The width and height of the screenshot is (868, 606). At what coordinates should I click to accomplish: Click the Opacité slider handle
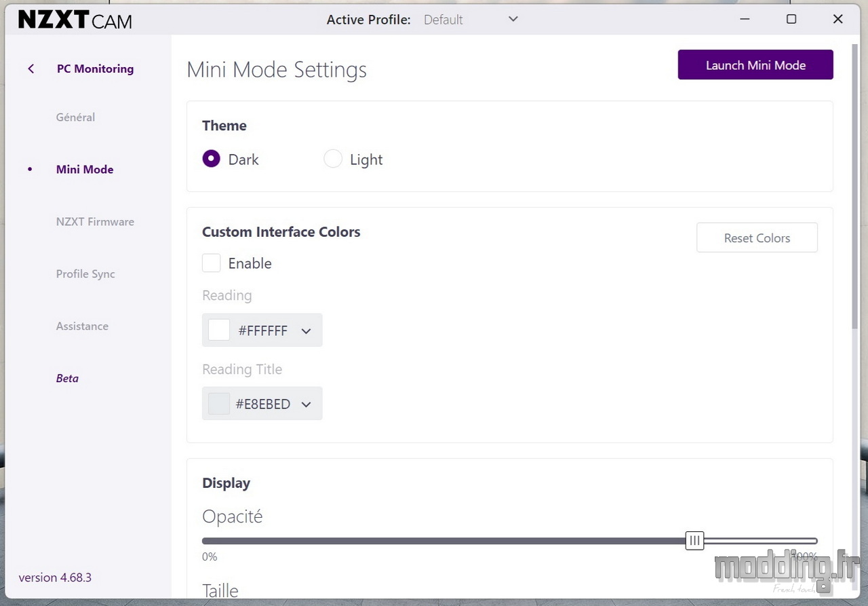coord(694,541)
